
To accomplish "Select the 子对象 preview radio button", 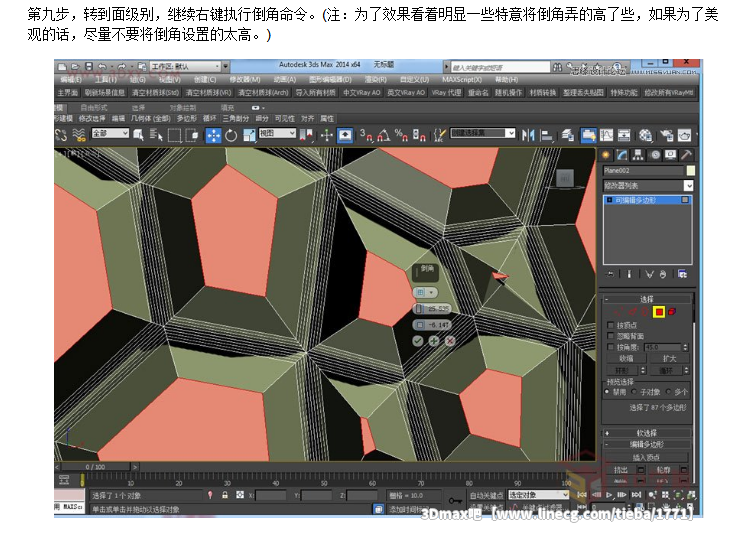I will (x=634, y=392).
